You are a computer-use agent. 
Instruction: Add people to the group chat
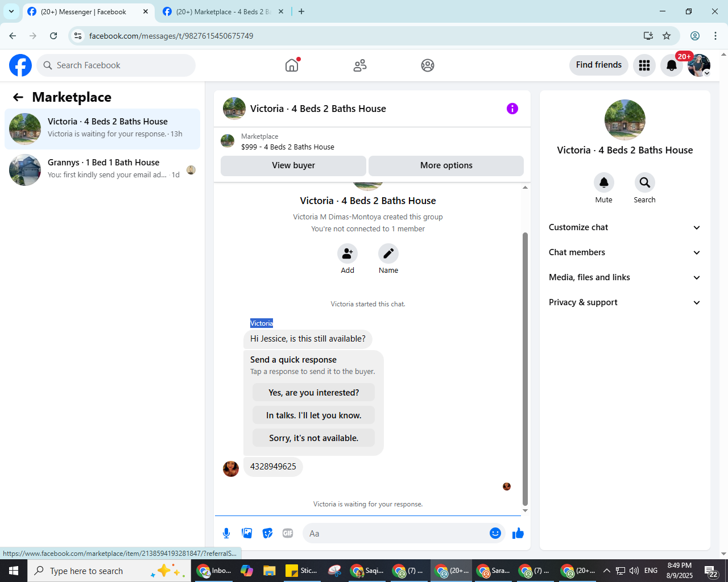pyautogui.click(x=348, y=253)
